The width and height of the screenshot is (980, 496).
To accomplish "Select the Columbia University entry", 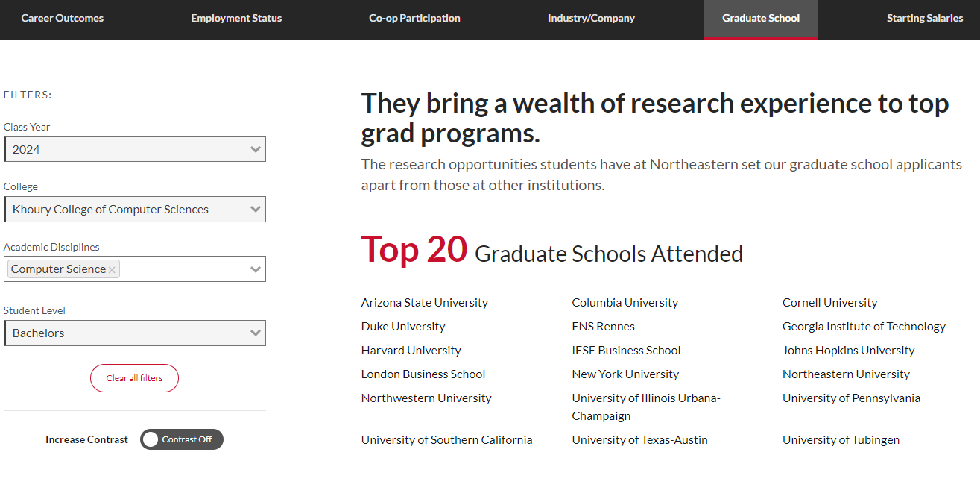I will click(625, 303).
